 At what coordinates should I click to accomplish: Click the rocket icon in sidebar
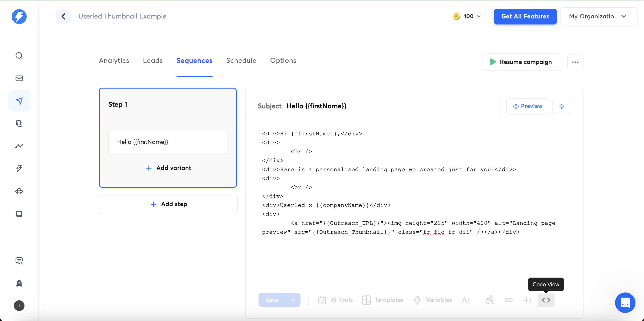19,283
